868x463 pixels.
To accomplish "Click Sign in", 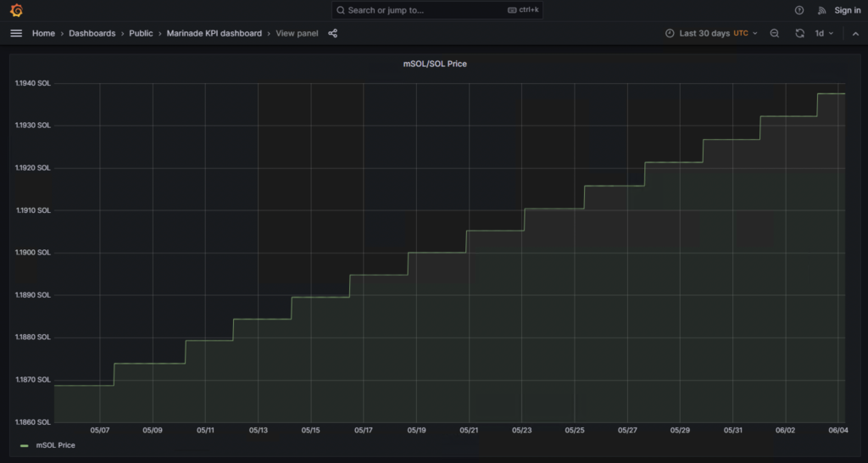I will pos(847,10).
